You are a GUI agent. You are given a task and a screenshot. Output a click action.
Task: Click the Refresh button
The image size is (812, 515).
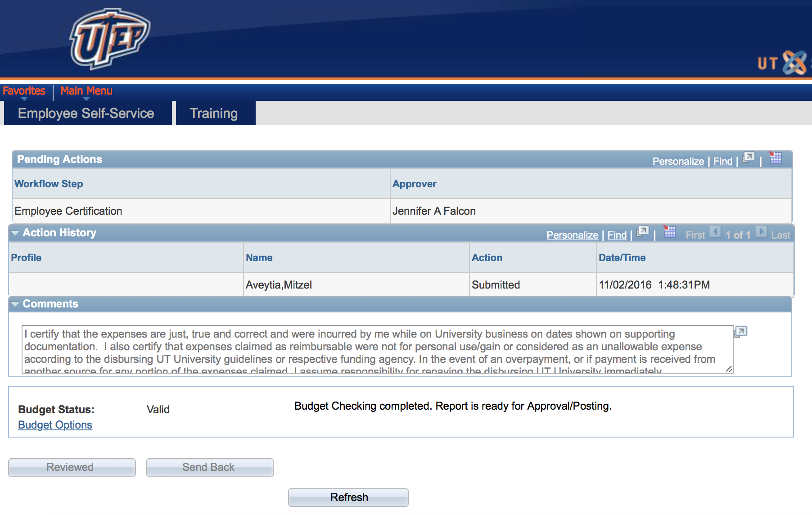coord(348,497)
